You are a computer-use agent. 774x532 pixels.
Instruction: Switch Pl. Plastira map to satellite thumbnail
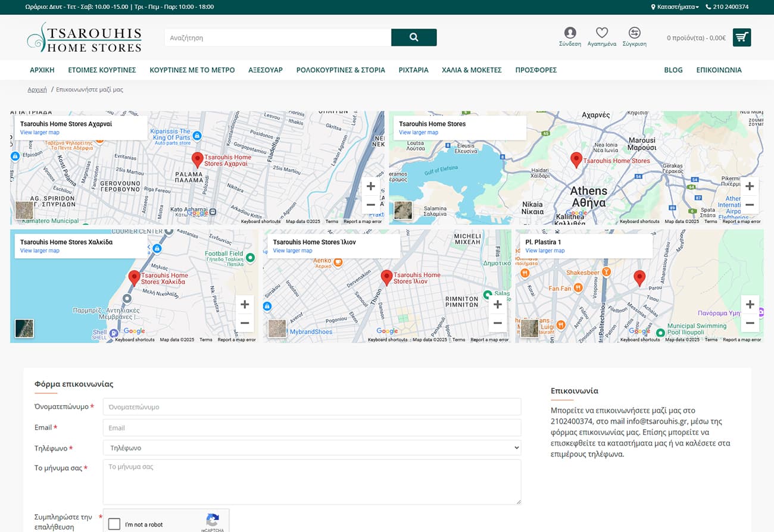pos(529,328)
